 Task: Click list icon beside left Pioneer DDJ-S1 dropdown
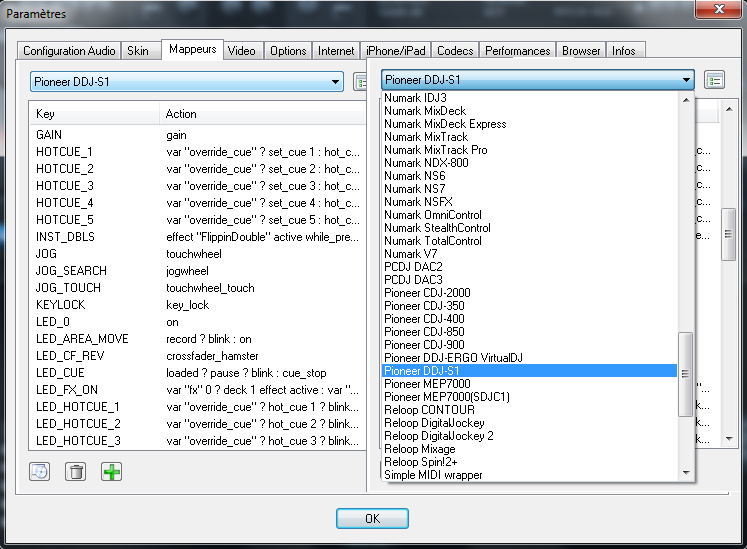(x=361, y=82)
